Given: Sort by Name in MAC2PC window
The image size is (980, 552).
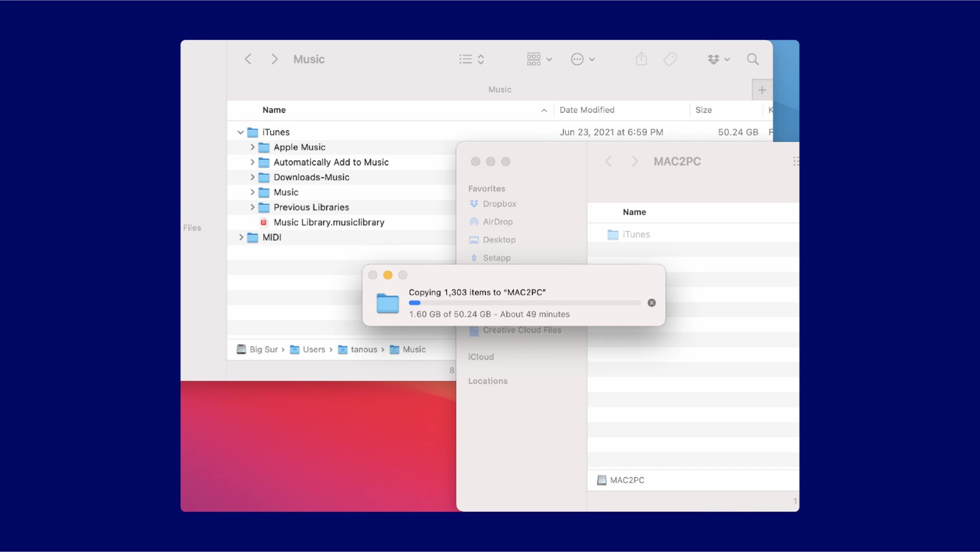Looking at the screenshot, I should pos(634,212).
